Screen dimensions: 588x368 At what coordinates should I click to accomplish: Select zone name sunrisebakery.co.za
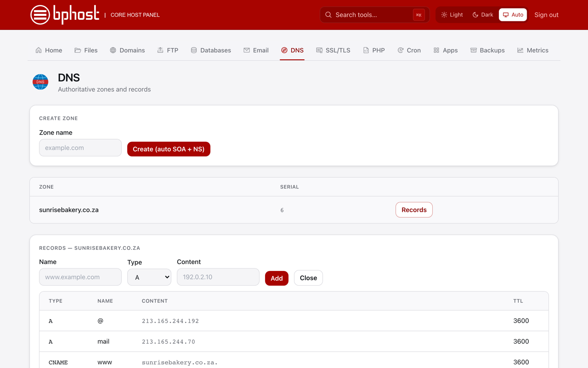pyautogui.click(x=69, y=210)
